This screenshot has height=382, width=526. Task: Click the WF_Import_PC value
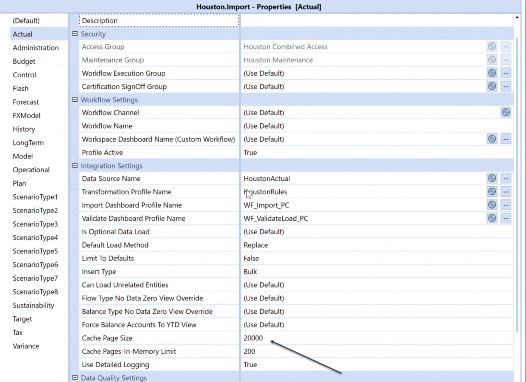pyautogui.click(x=266, y=205)
